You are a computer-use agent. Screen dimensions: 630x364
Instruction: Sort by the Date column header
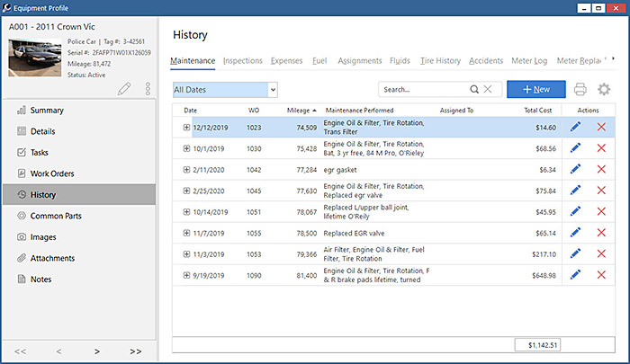click(x=191, y=110)
